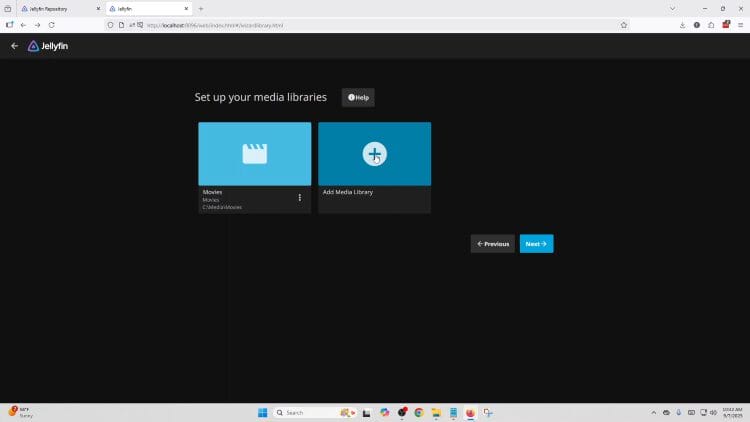750x422 pixels.
Task: Reload the page with refresh icon
Action: 51,25
